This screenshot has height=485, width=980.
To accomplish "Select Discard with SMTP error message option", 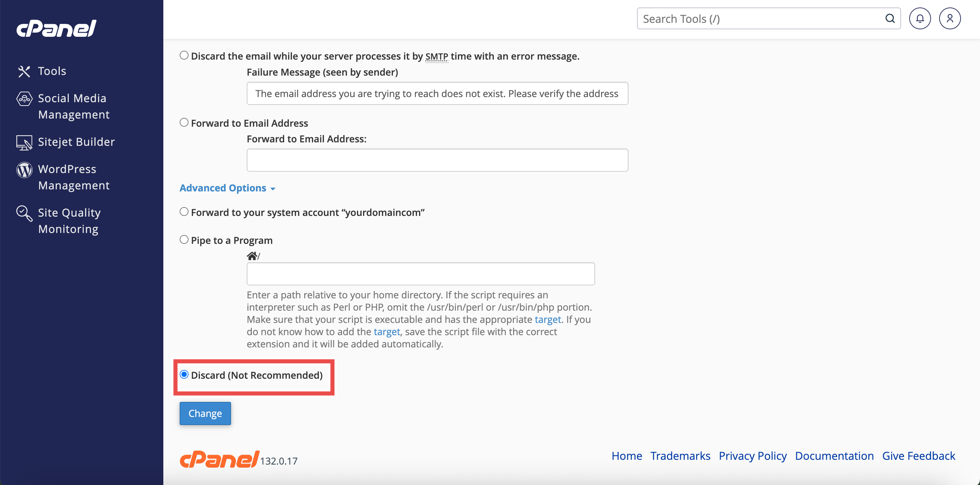I will [184, 56].
